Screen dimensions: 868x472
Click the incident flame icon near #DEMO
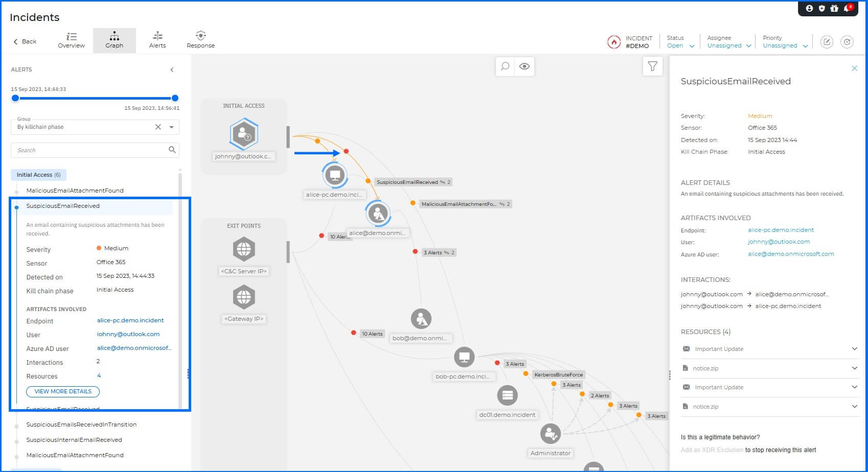pos(614,42)
